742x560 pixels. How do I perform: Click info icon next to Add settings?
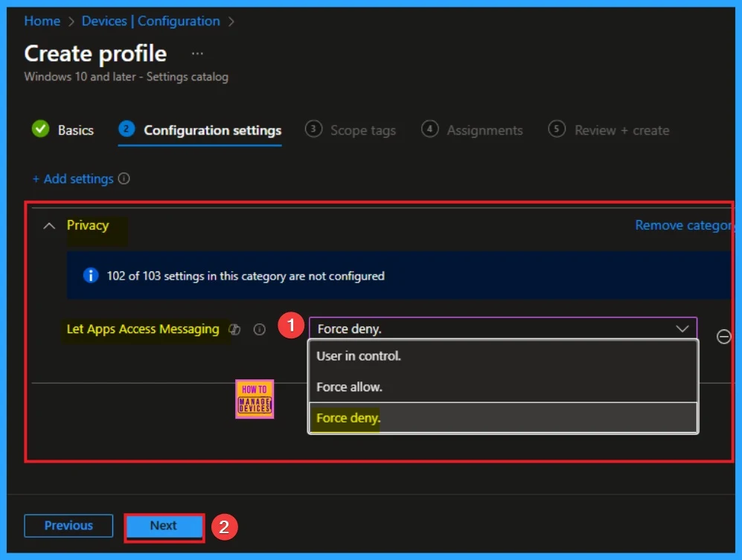point(124,179)
